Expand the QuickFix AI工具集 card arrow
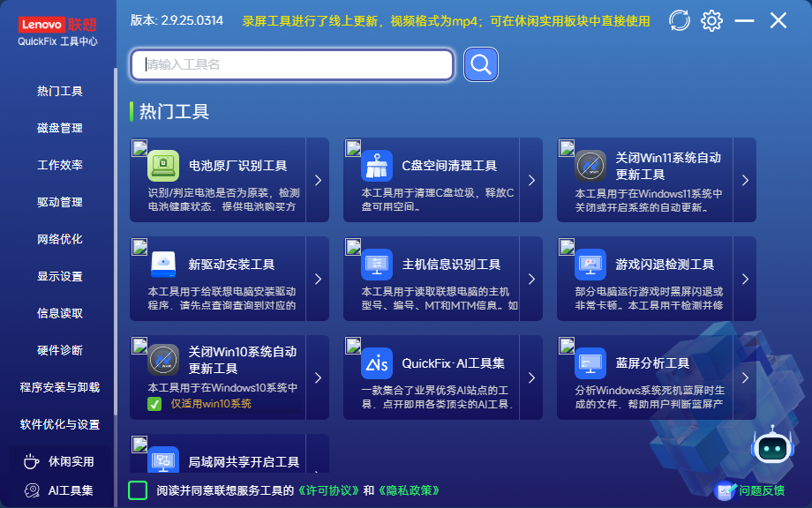 click(531, 377)
